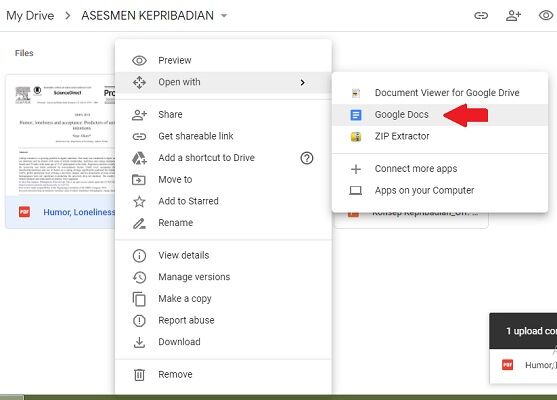Viewport: 557px width, 400px height.
Task: Click the star icon for Add to Starred
Action: pos(139,201)
